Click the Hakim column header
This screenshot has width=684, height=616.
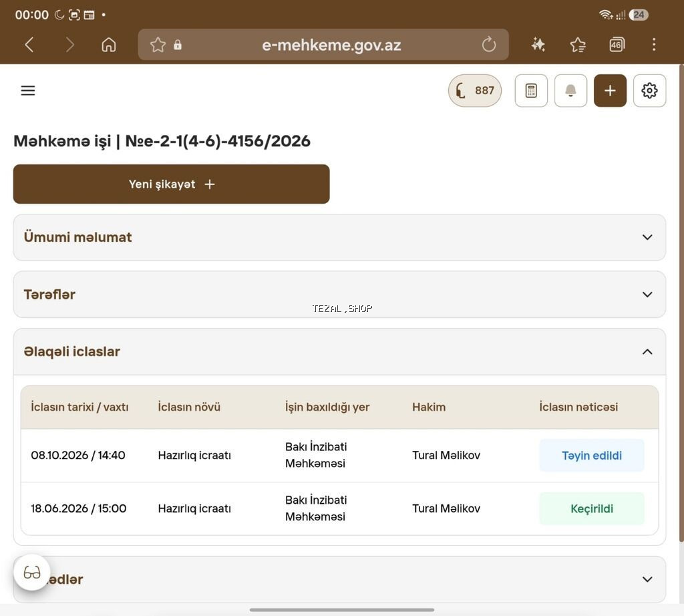click(429, 407)
